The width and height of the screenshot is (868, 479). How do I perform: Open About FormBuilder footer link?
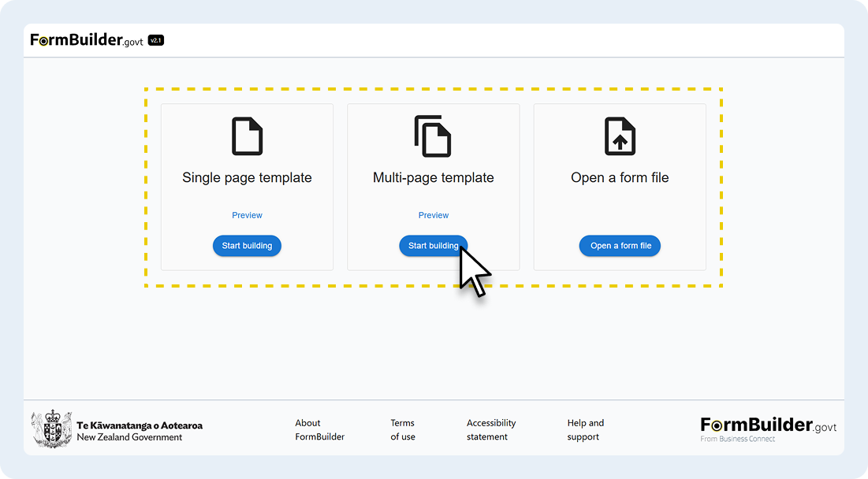coord(319,430)
